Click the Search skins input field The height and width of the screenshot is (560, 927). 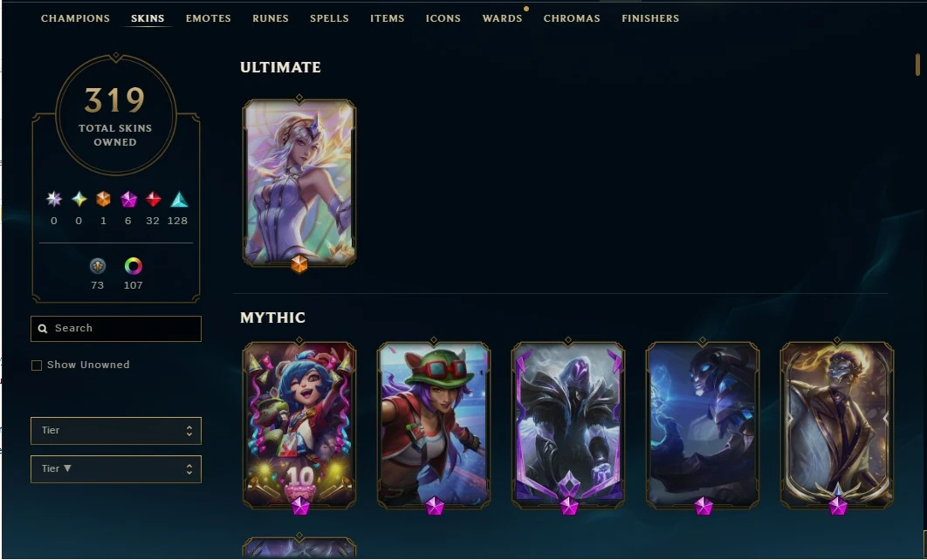(x=116, y=329)
